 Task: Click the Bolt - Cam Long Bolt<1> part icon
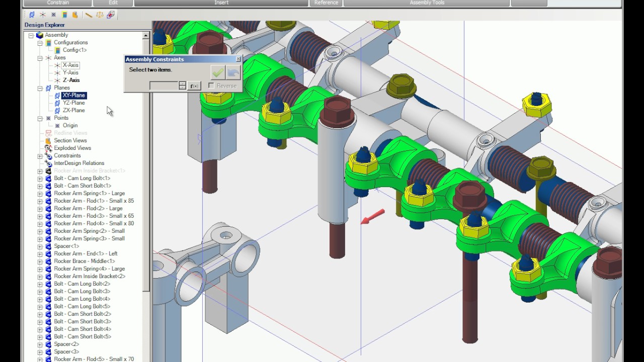[49, 178]
